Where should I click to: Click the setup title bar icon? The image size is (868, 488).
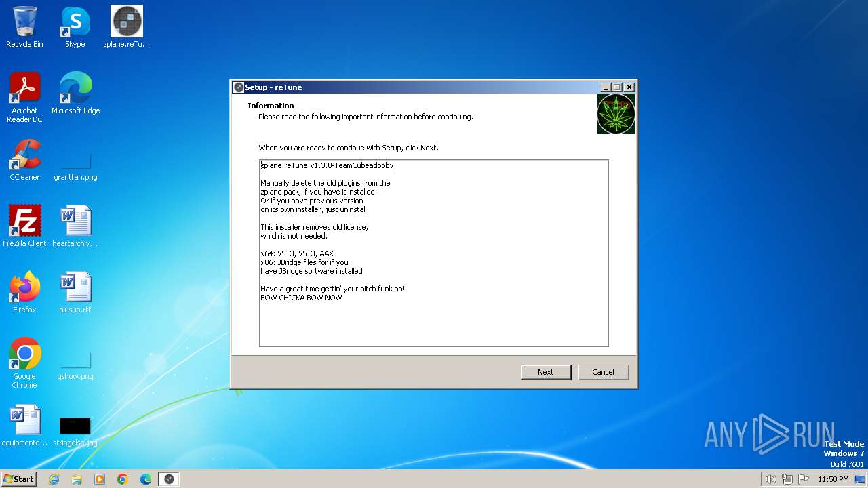pos(239,87)
